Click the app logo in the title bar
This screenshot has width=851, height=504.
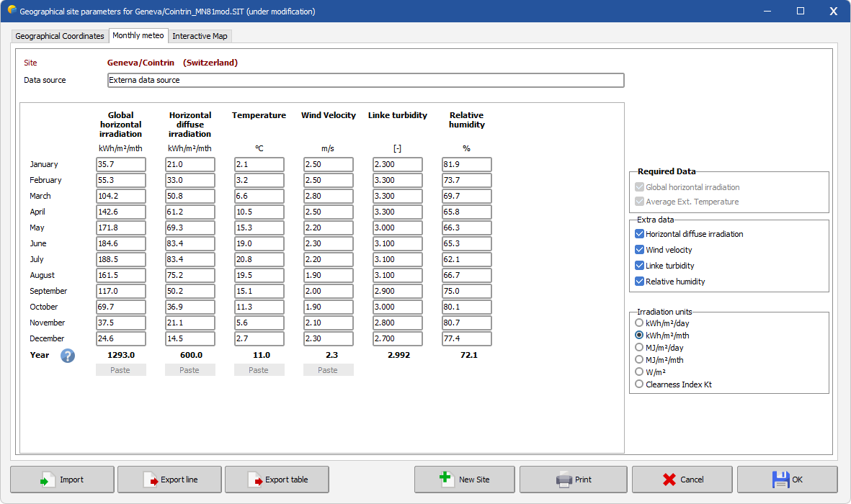click(12, 10)
